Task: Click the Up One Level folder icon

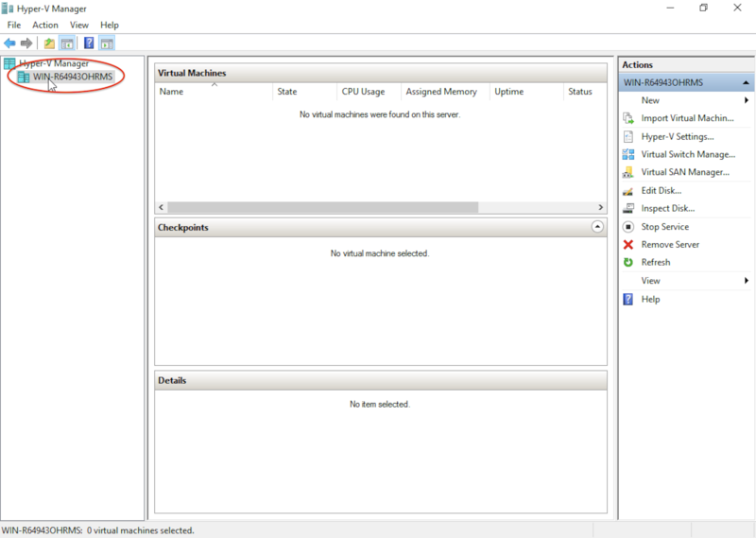Action: pos(49,43)
